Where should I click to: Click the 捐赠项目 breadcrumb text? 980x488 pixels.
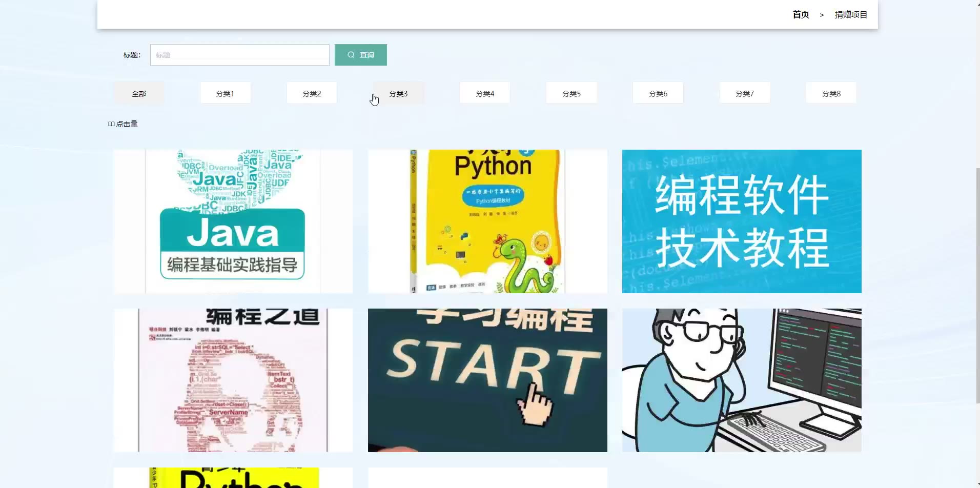851,15
